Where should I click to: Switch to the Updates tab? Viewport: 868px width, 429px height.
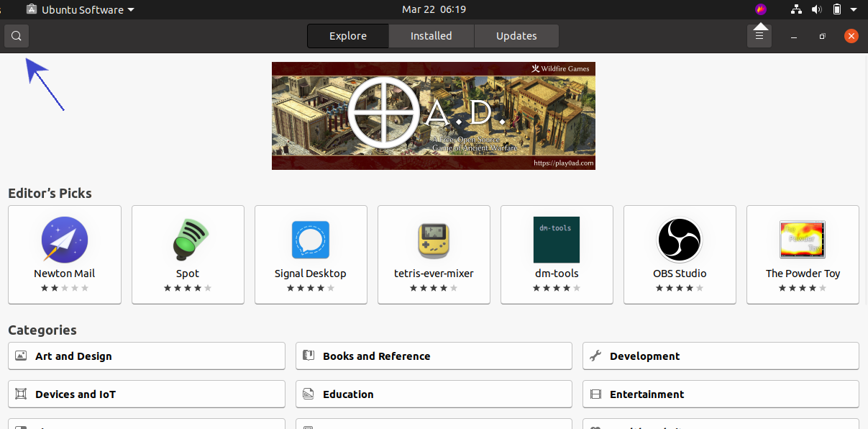coord(516,36)
